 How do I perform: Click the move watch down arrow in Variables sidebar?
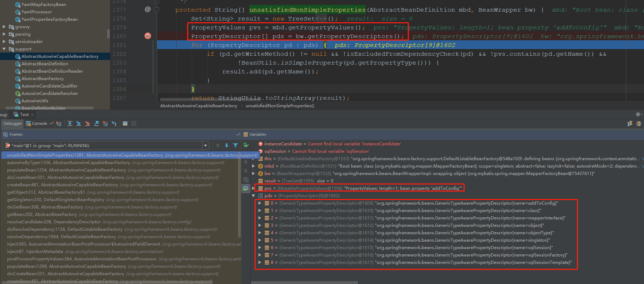pos(246,171)
